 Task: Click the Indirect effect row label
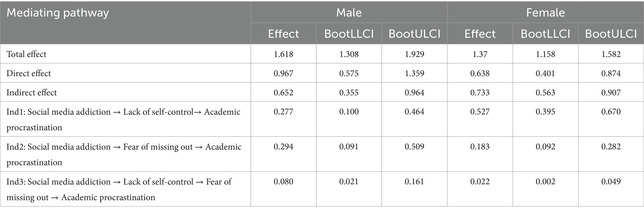pyautogui.click(x=32, y=93)
